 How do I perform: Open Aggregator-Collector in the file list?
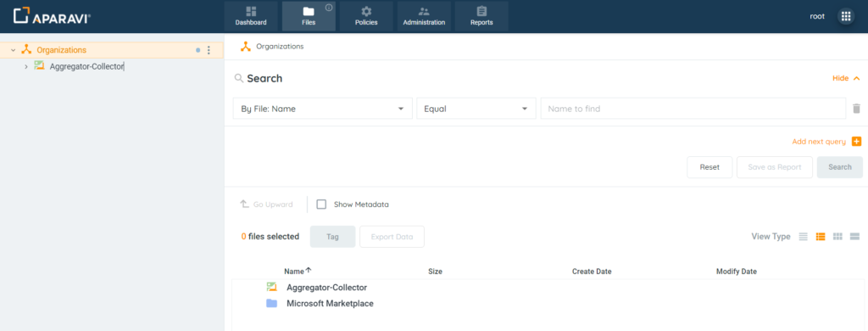tap(326, 287)
